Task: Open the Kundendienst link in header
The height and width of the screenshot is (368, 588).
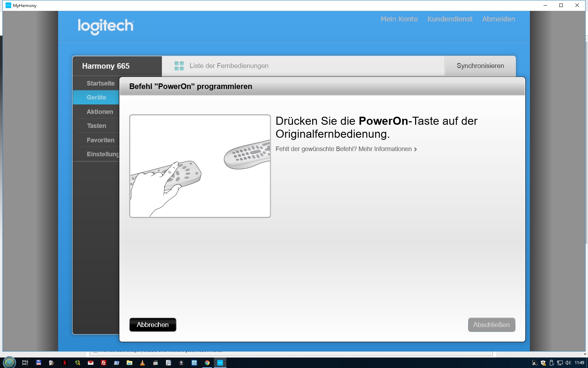Action: 450,19
